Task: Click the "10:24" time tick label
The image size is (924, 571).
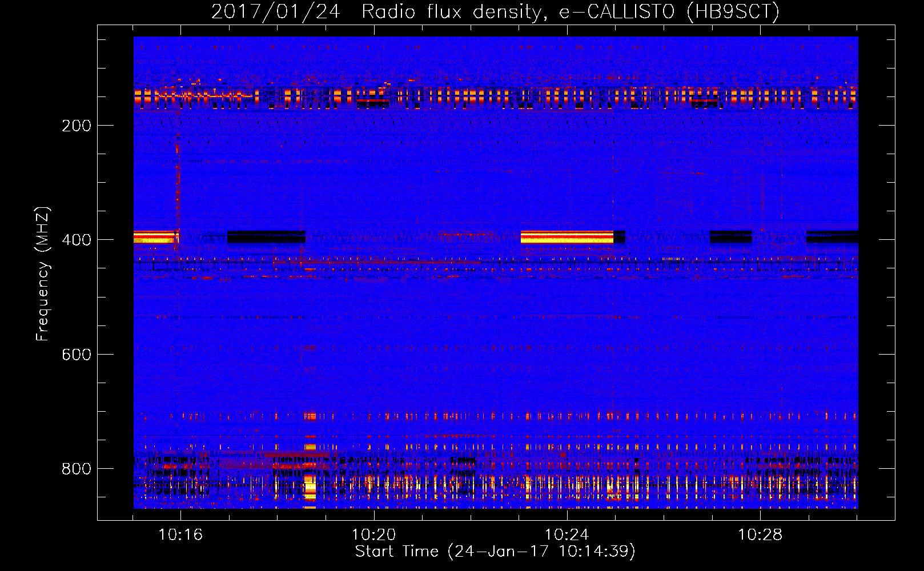Action: point(567,534)
